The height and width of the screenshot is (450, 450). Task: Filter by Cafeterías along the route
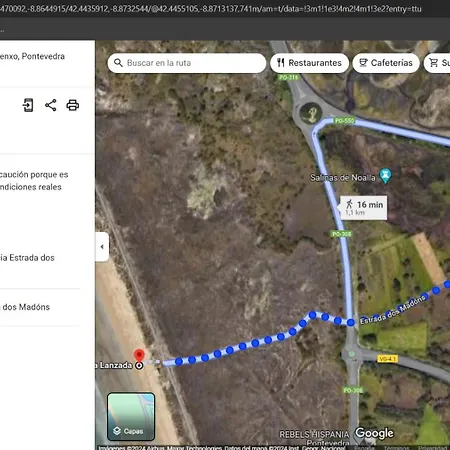click(x=386, y=63)
